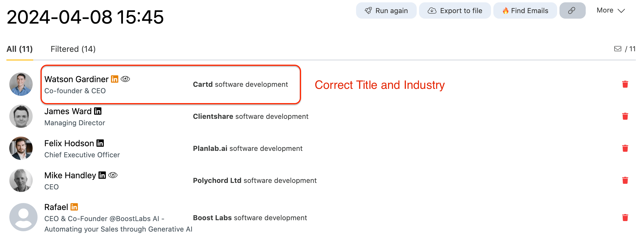
Task: Click Felix Hodson's LinkedIn icon
Action: point(100,143)
